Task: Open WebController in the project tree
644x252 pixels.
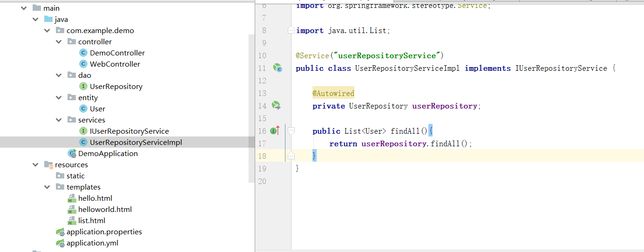Action: [x=115, y=64]
